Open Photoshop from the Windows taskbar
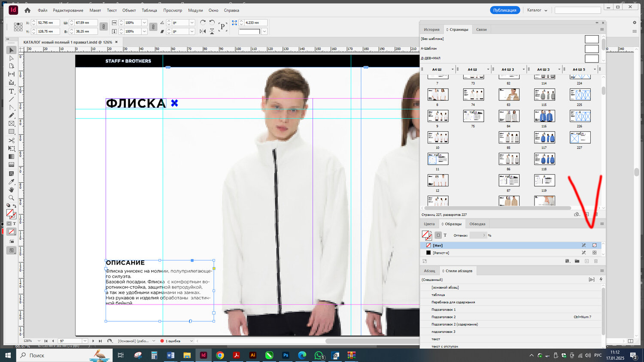The width and height of the screenshot is (644, 362). [286, 355]
